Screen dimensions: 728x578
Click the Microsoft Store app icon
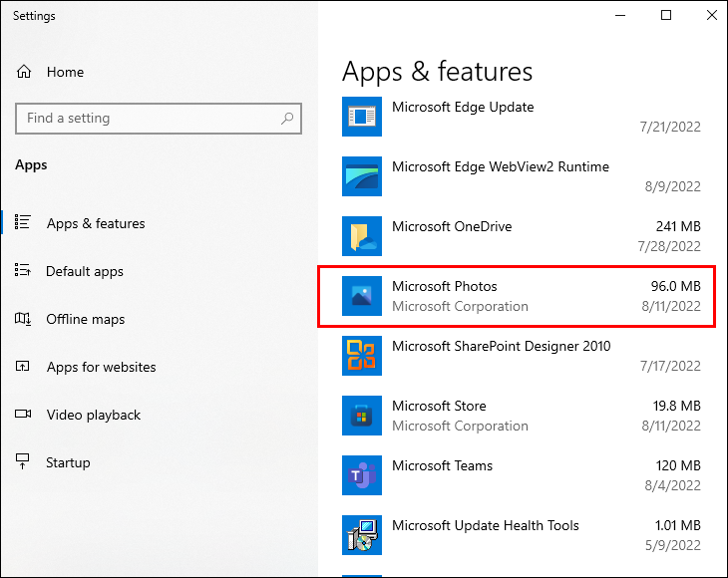click(x=362, y=416)
